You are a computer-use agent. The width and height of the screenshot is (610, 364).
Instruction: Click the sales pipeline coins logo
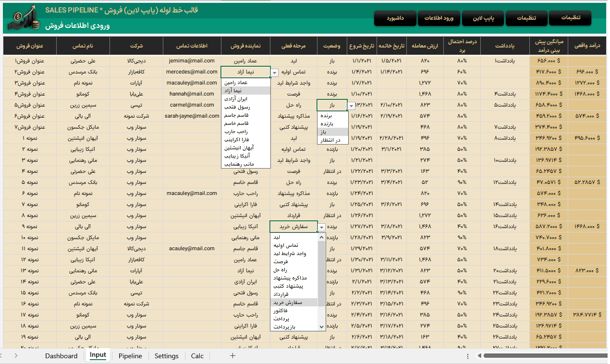click(x=24, y=17)
